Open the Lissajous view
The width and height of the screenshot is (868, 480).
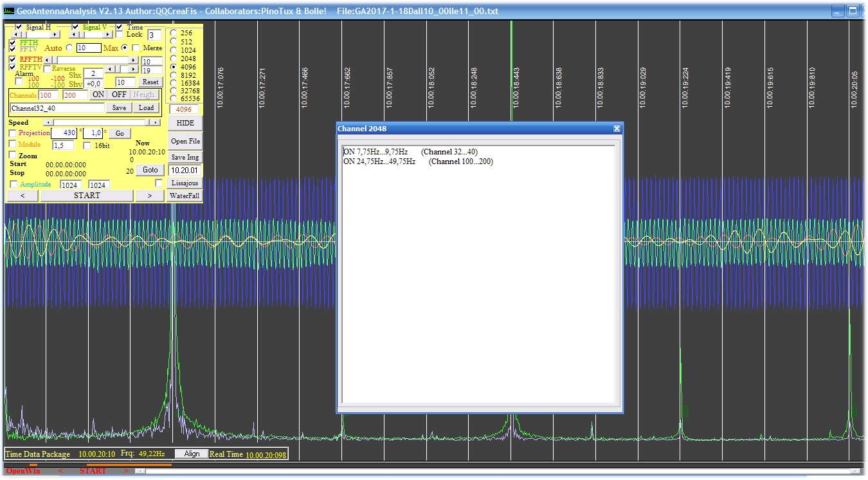185,183
